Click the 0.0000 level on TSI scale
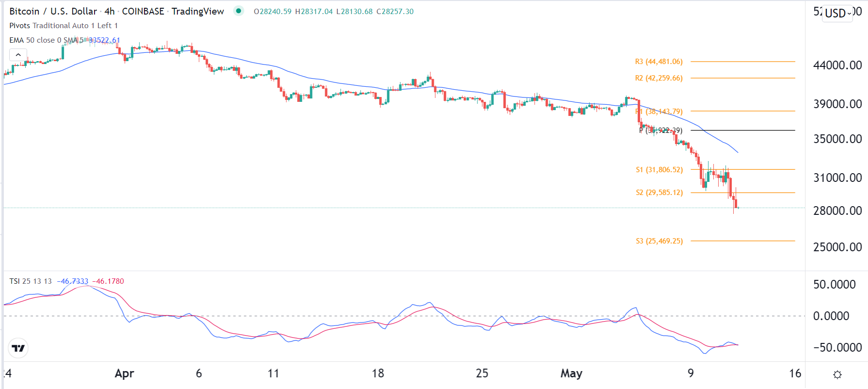This screenshot has height=389, width=868. tap(831, 316)
